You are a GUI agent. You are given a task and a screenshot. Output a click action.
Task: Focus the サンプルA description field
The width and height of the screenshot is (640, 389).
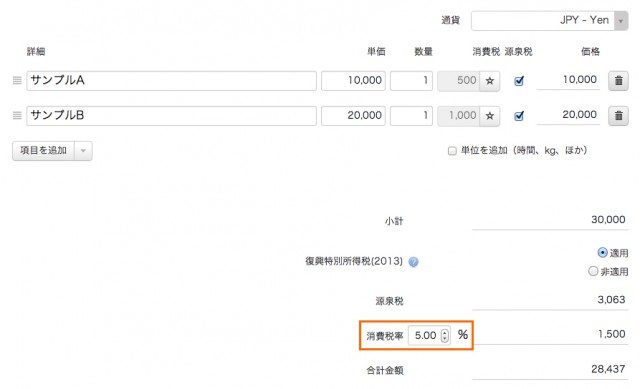coord(171,80)
